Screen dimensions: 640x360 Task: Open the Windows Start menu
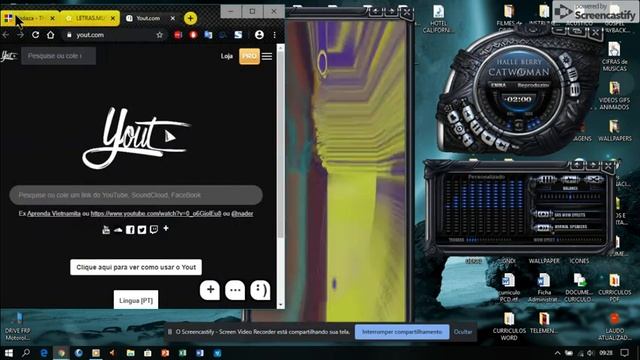tap(9, 353)
